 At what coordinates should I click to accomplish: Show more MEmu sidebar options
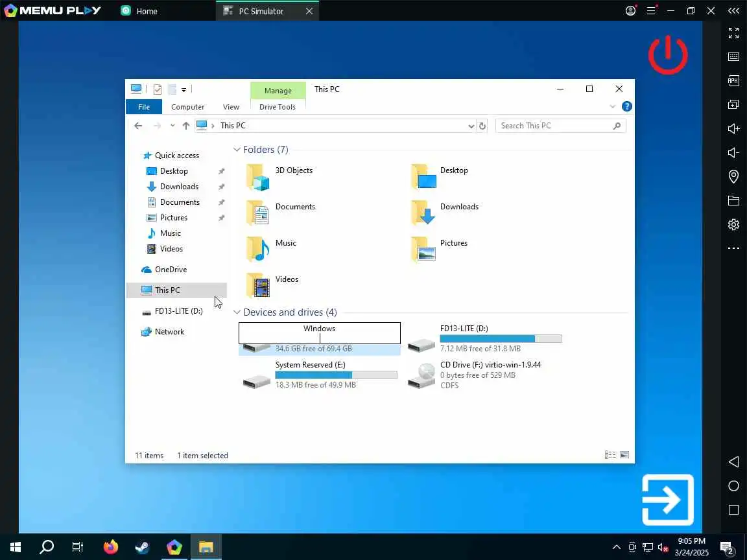pyautogui.click(x=733, y=248)
